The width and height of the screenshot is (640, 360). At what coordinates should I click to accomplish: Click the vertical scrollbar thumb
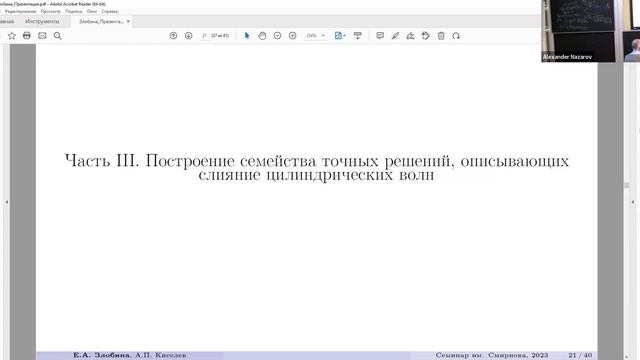(627, 185)
